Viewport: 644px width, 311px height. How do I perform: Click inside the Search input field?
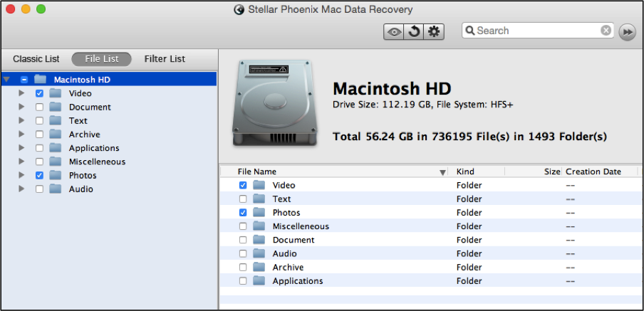537,31
